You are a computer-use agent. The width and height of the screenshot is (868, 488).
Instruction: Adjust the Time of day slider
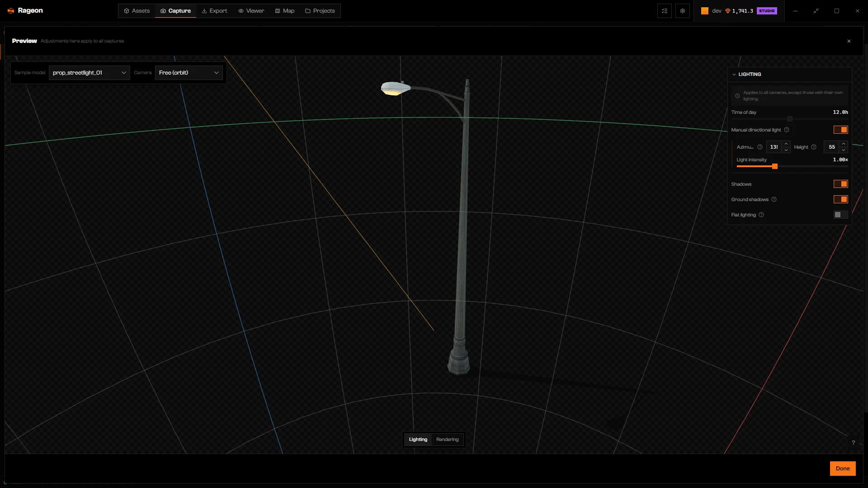coord(789,119)
